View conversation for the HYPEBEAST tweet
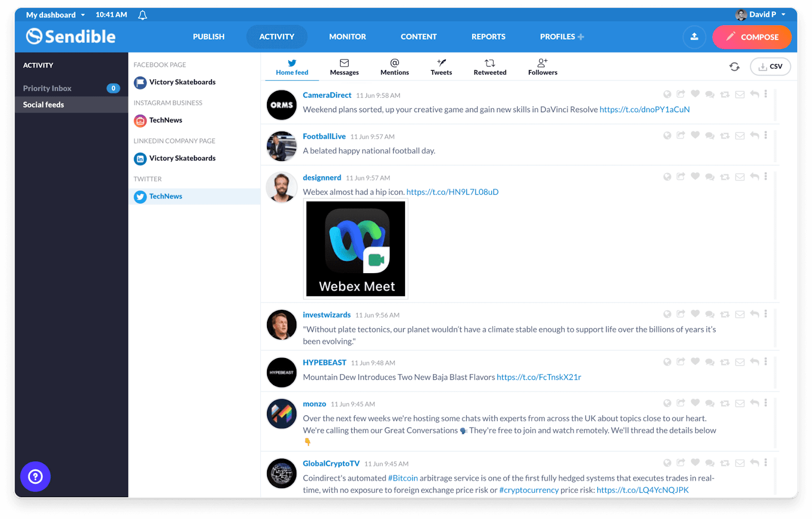 [710, 362]
